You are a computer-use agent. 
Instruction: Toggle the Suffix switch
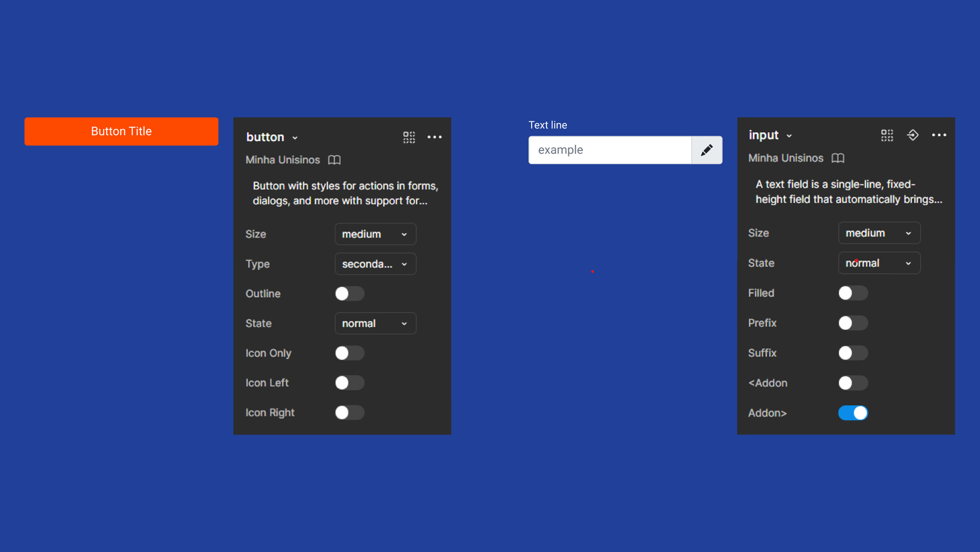853,353
